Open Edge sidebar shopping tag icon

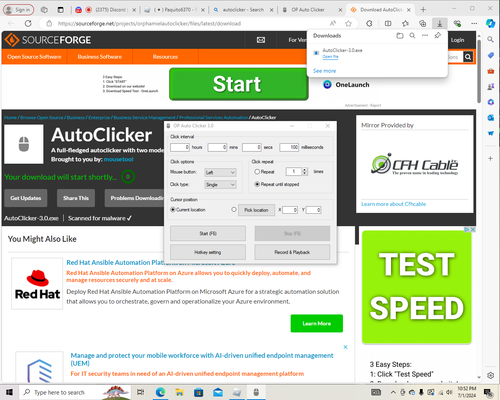tap(490, 55)
